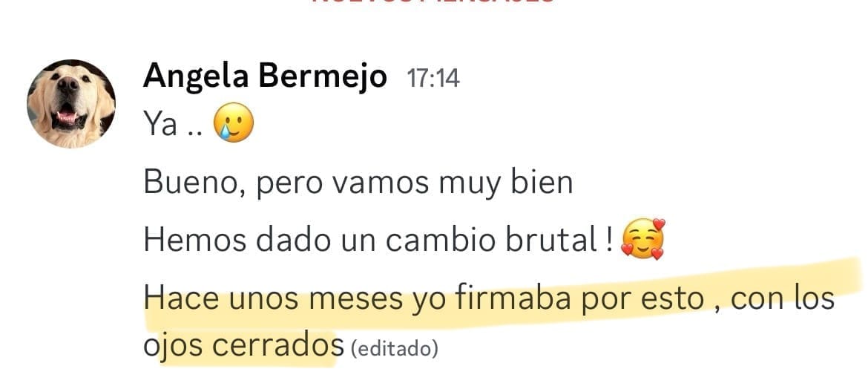Viewport: 868px width, 392px height.
Task: Click the 17:14 message timestamp
Action: click(433, 77)
